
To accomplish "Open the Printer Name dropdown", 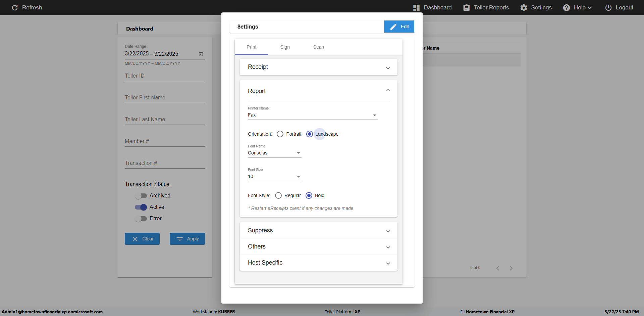I will 313,115.
